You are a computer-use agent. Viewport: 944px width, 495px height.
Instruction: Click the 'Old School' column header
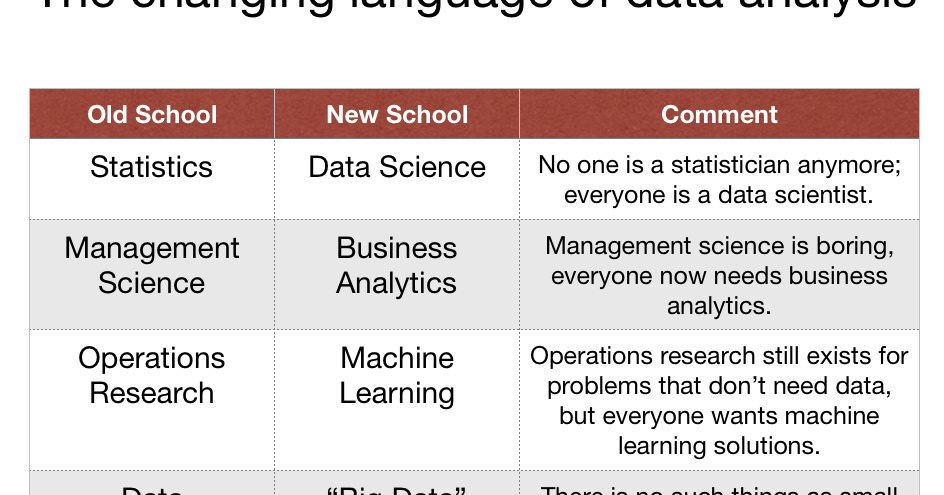[x=152, y=114]
